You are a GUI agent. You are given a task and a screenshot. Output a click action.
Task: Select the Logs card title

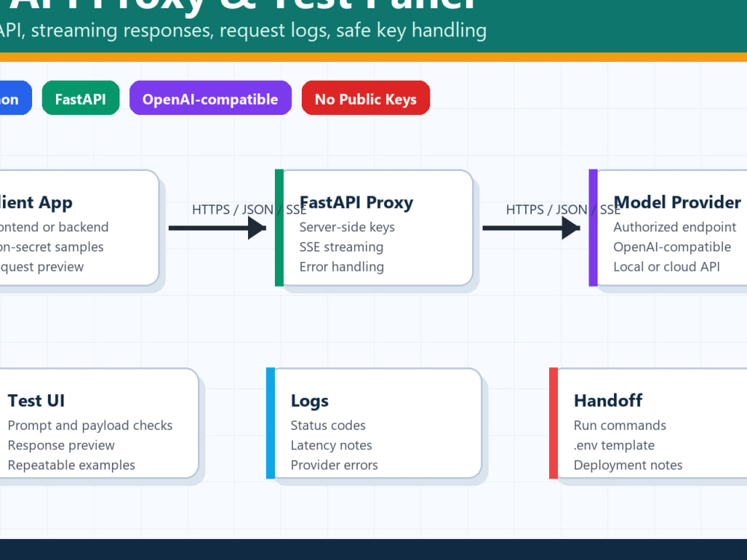pos(310,401)
